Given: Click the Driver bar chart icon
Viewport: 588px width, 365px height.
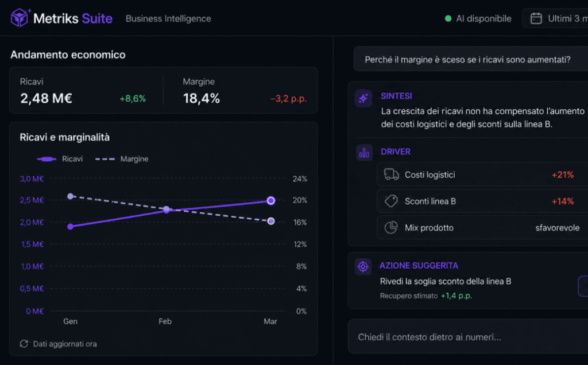Looking at the screenshot, I should click(x=363, y=153).
